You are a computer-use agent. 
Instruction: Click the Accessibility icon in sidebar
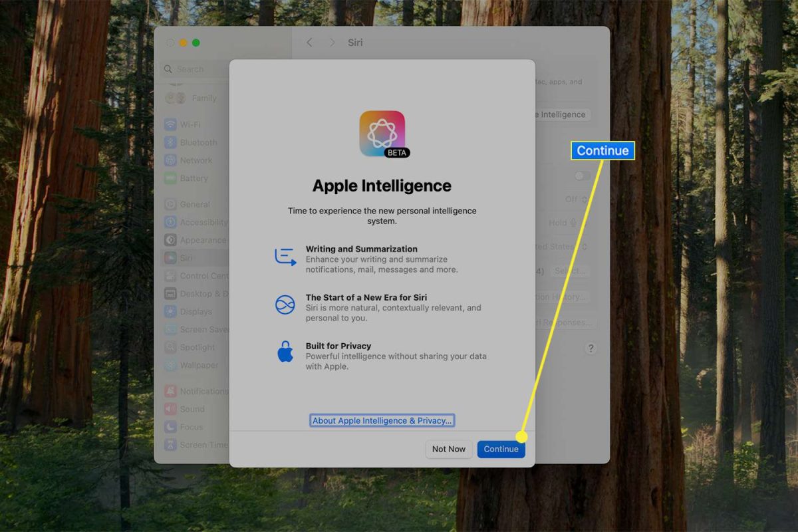click(x=170, y=222)
